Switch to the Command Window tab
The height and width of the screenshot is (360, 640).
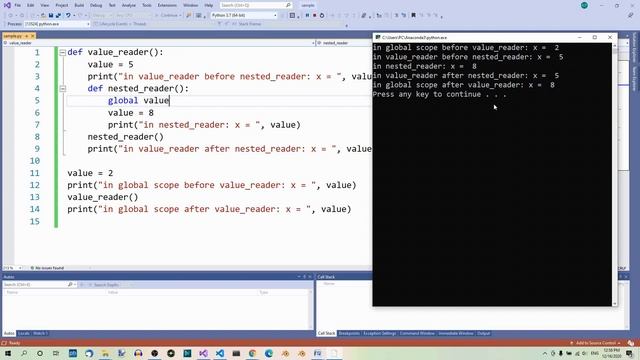(x=417, y=333)
